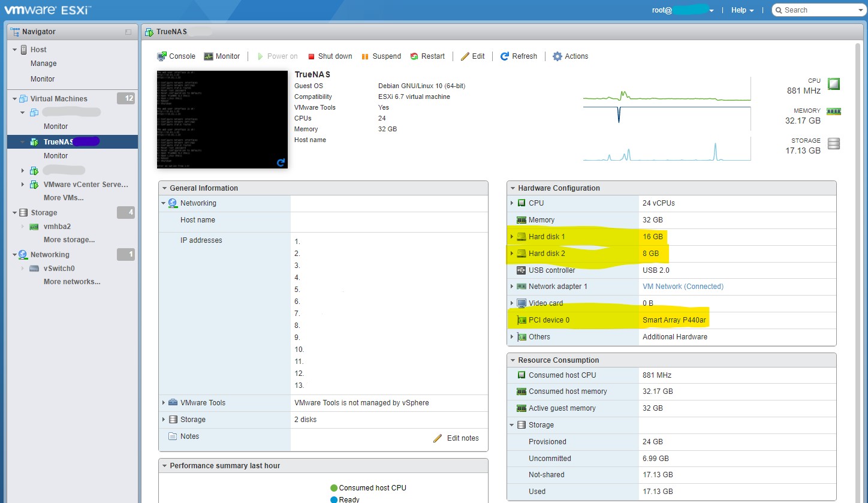The width and height of the screenshot is (868, 503).
Task: Click the Virtual Machines count badge 12
Action: (126, 98)
